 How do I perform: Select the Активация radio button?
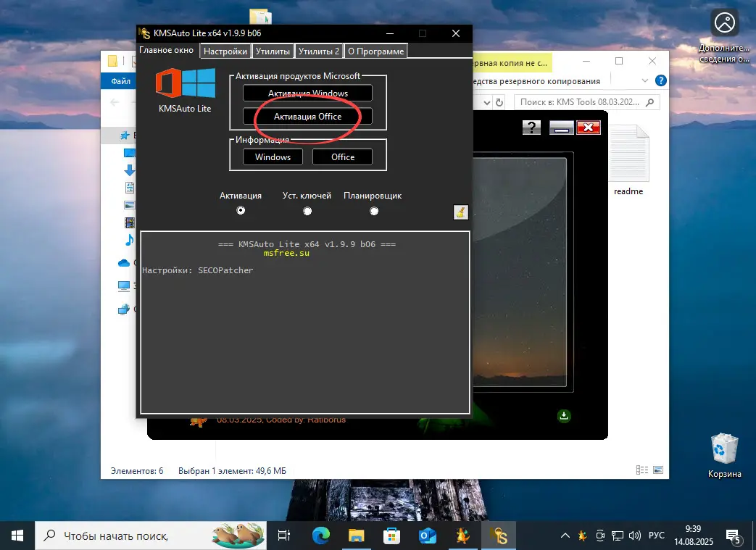point(241,211)
